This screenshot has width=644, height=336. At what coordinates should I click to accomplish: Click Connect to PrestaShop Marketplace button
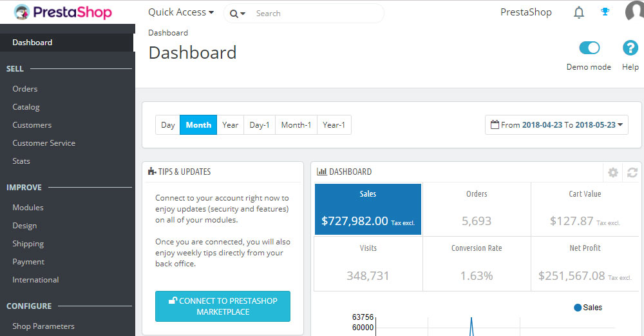(x=223, y=306)
